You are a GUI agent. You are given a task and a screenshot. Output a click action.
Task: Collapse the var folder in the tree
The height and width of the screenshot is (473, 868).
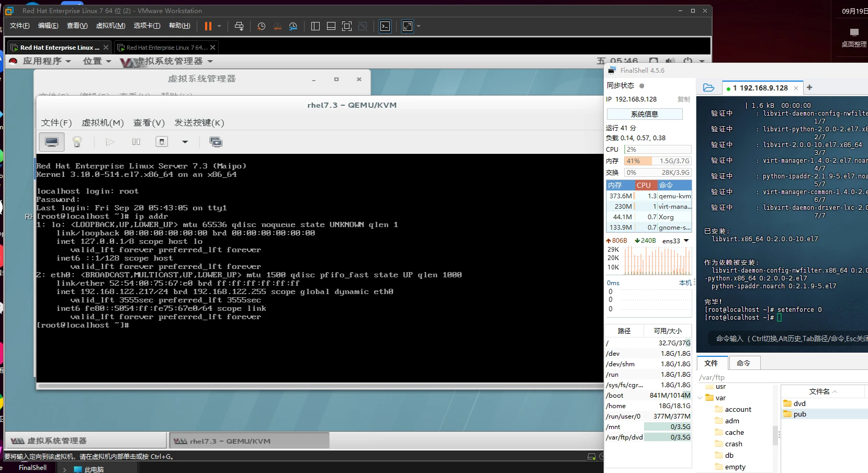click(x=700, y=398)
